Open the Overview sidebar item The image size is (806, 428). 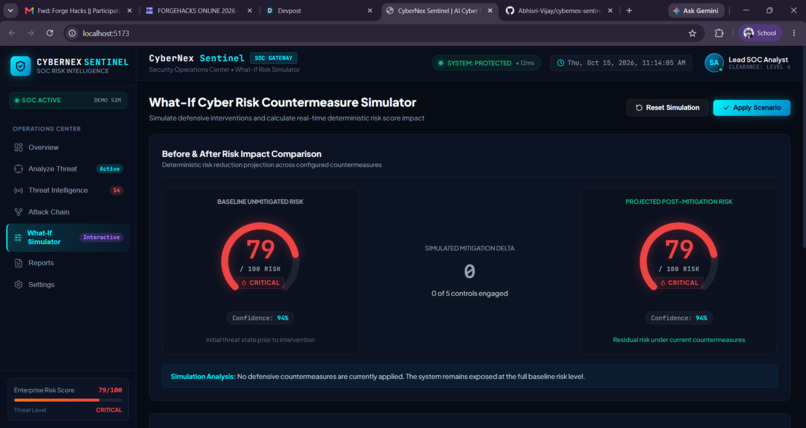tap(67, 147)
